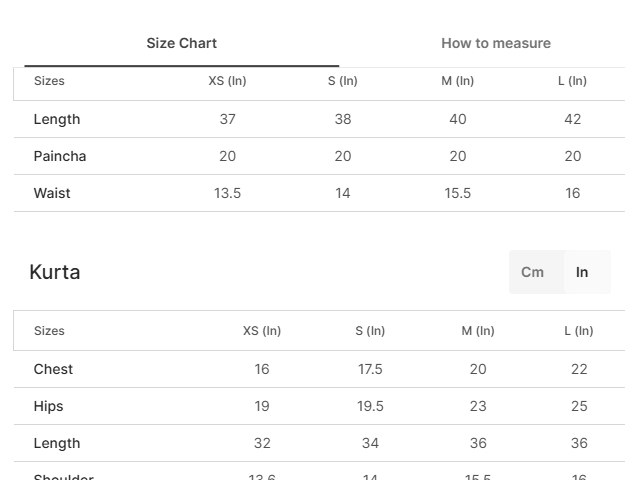Click the Hips row label
The image size is (625, 480).
pyautogui.click(x=49, y=406)
